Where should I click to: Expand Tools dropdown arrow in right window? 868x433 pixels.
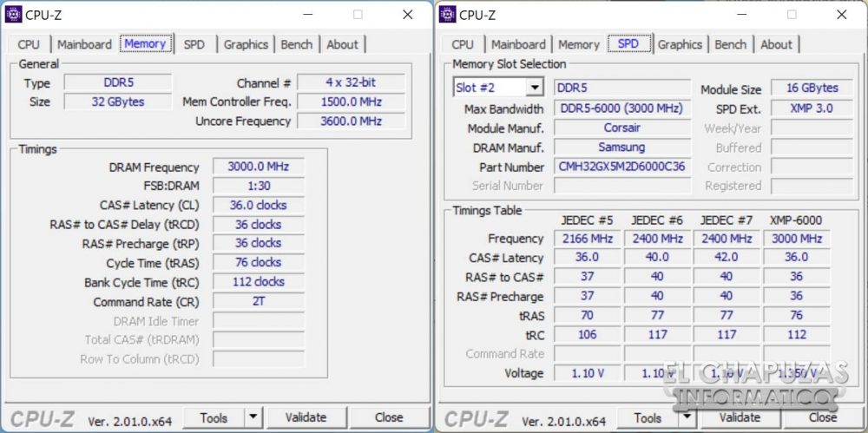pyautogui.click(x=687, y=418)
